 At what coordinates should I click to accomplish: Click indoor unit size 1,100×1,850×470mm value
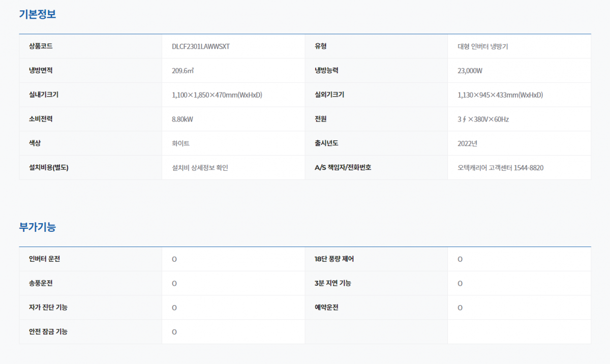tap(217, 95)
